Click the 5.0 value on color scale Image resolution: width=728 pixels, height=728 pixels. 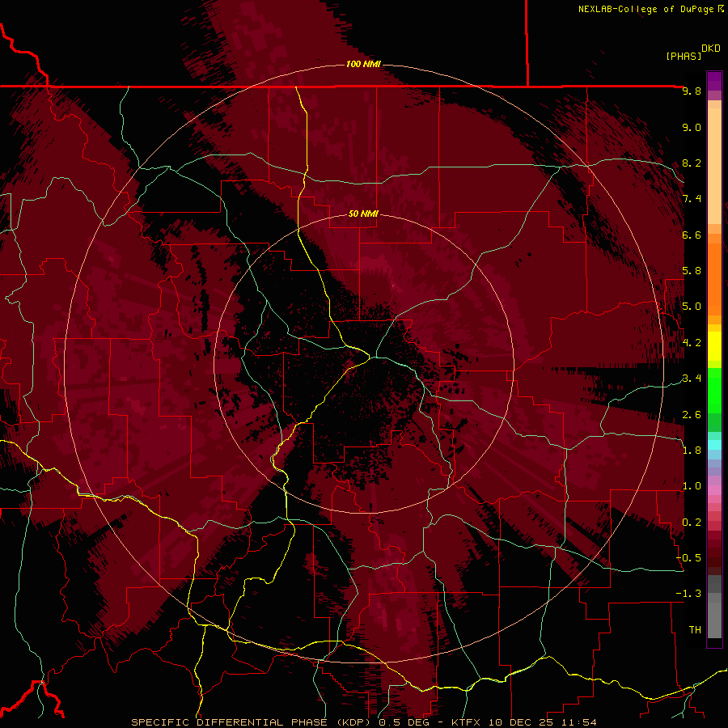pos(692,307)
